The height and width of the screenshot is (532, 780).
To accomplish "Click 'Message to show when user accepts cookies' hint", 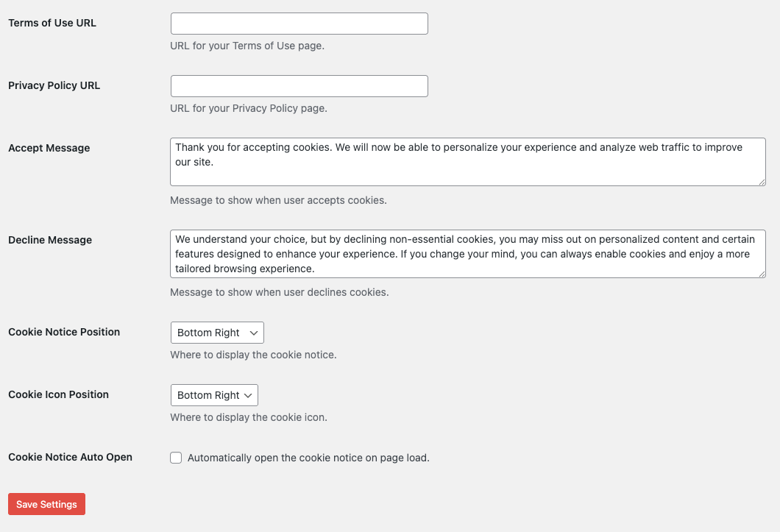I will pyautogui.click(x=279, y=200).
